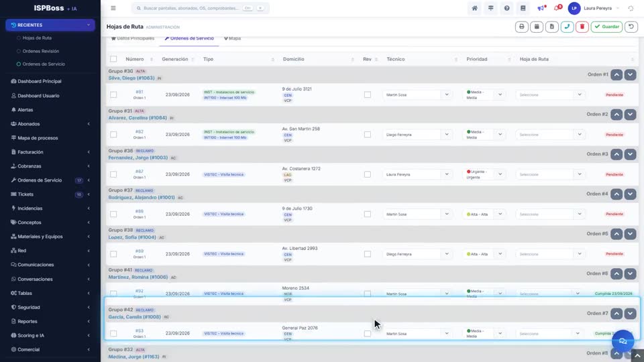Toggle the sidebar hamburger menu

(113, 8)
